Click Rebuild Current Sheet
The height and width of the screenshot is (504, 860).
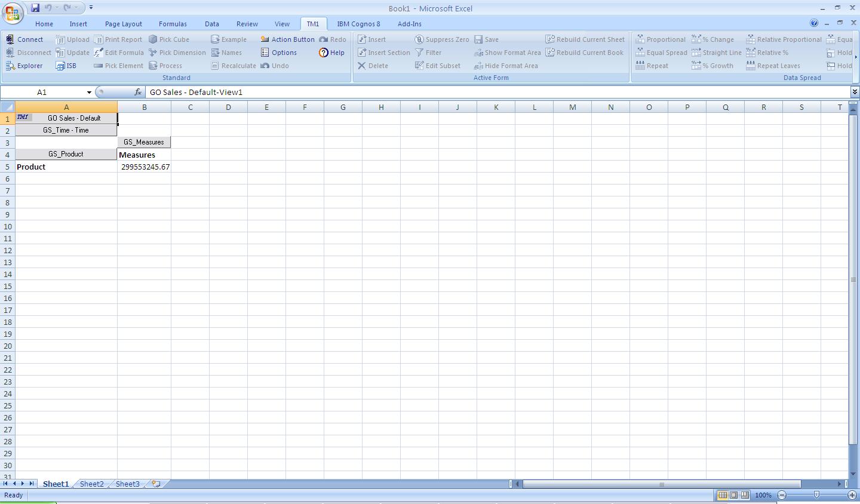(x=585, y=39)
